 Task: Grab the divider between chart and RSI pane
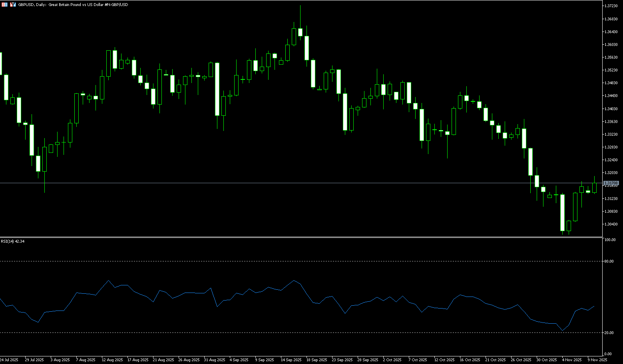[300, 237]
